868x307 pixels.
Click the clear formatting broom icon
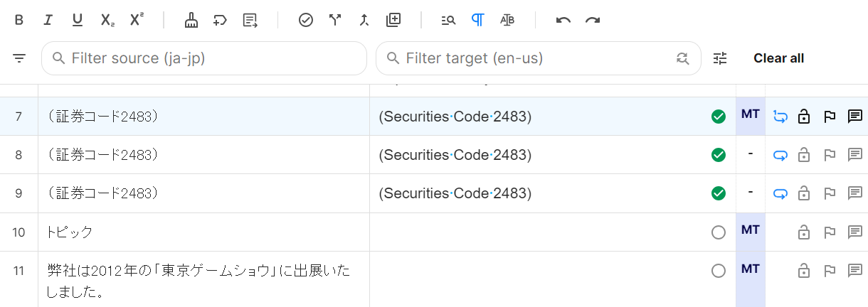click(x=191, y=20)
